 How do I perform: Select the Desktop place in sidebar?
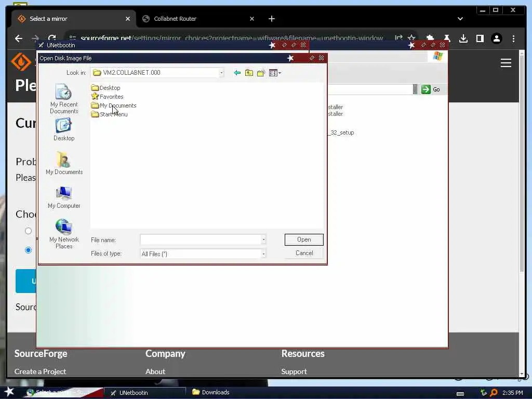64,129
